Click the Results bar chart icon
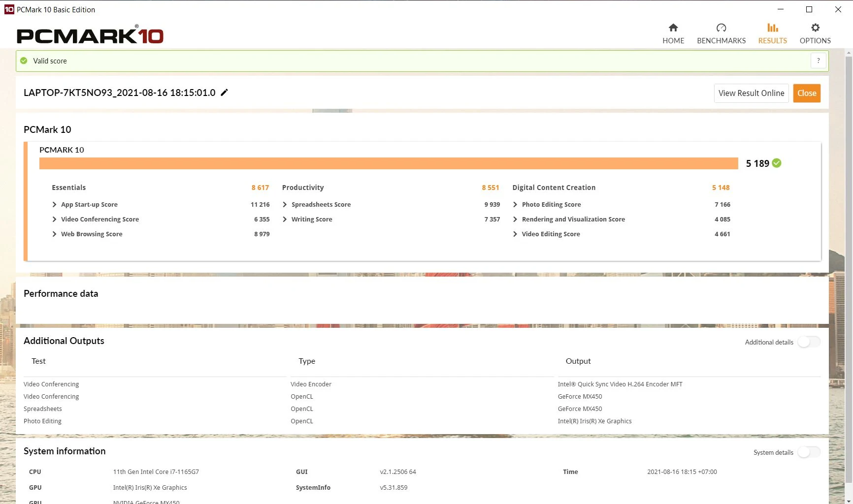The height and width of the screenshot is (504, 853). point(772,28)
